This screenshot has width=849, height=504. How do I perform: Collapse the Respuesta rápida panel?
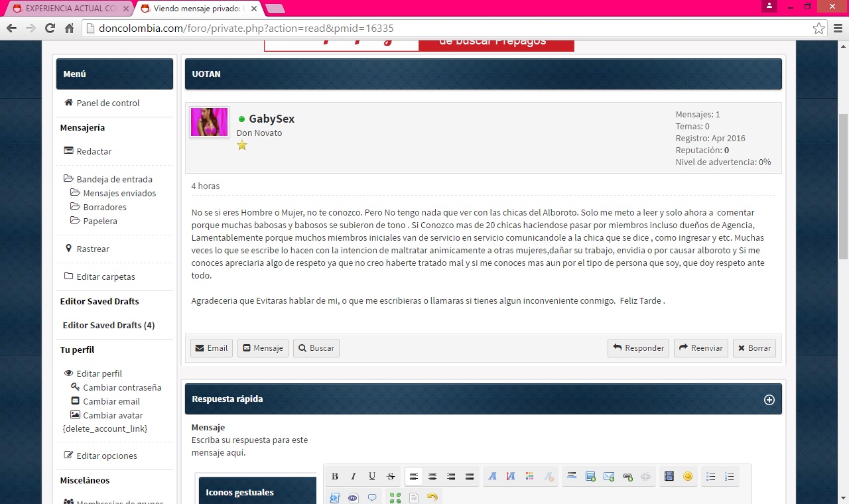click(769, 399)
